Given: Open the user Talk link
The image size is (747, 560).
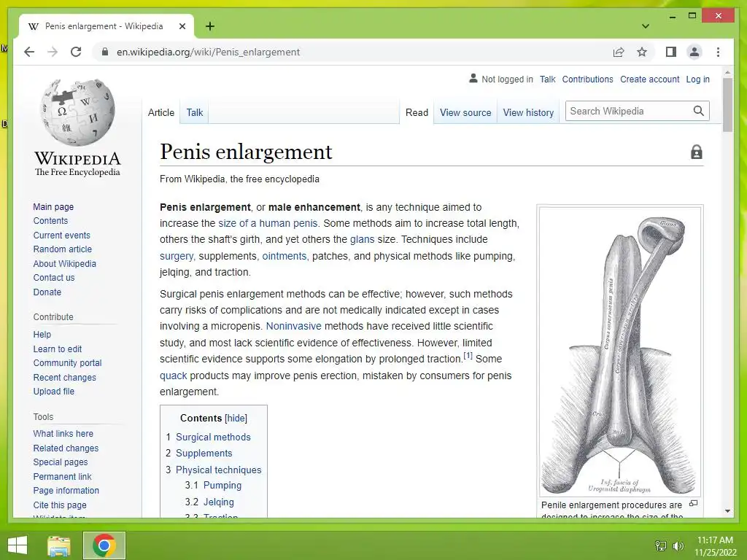Looking at the screenshot, I should [x=547, y=79].
